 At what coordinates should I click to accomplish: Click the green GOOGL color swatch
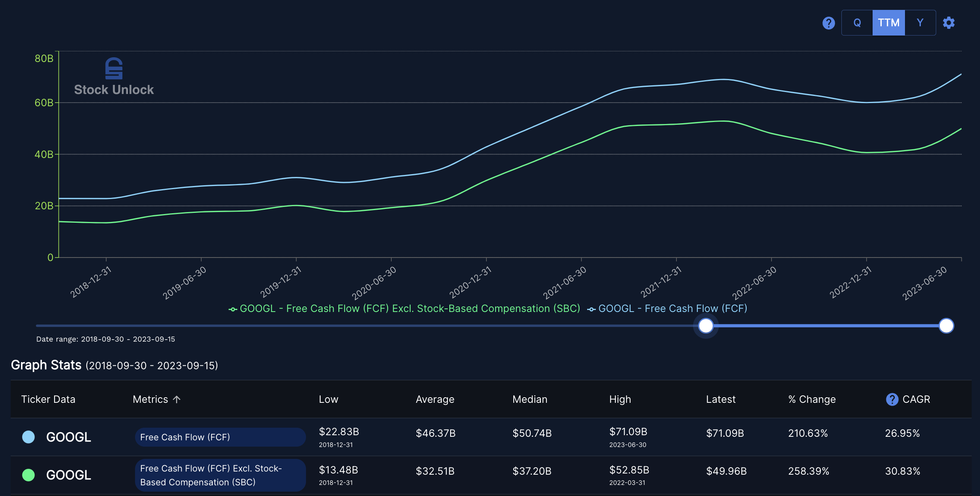[28, 475]
